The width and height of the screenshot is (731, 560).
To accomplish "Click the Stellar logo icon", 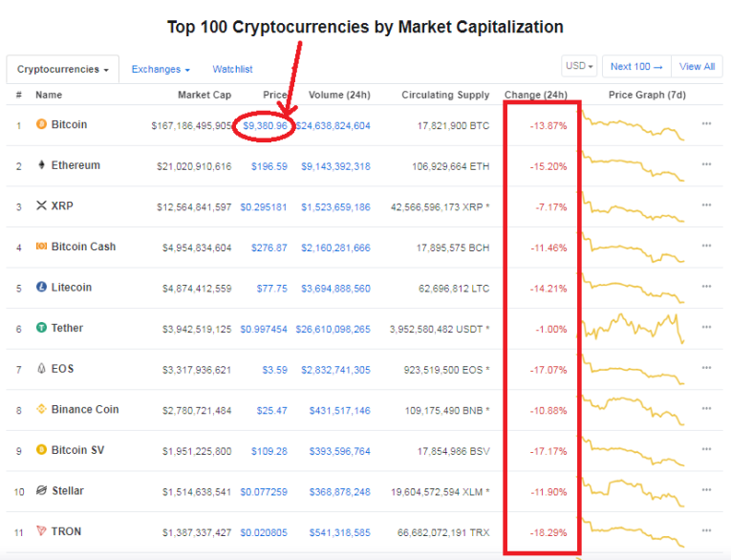I will [41, 490].
